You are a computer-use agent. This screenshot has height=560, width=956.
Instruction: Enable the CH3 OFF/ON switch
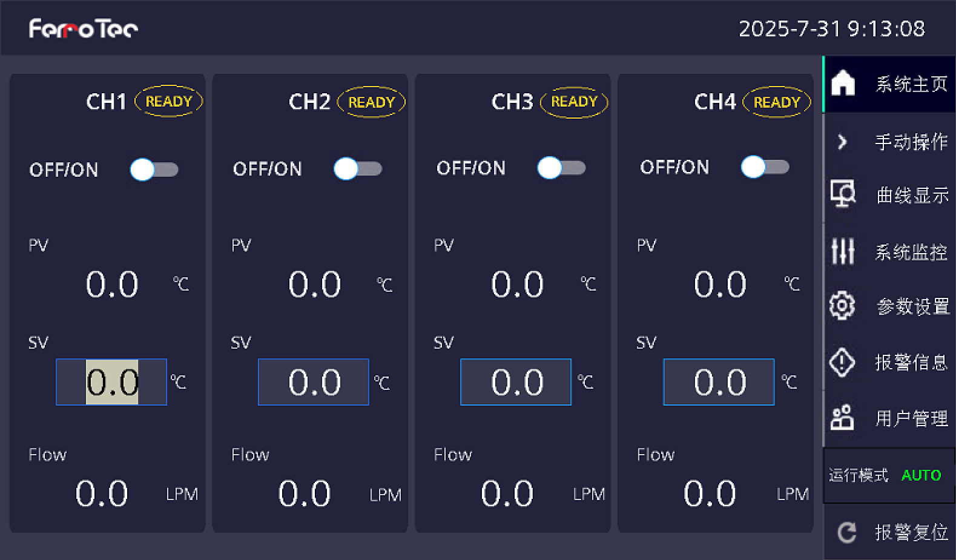point(561,168)
